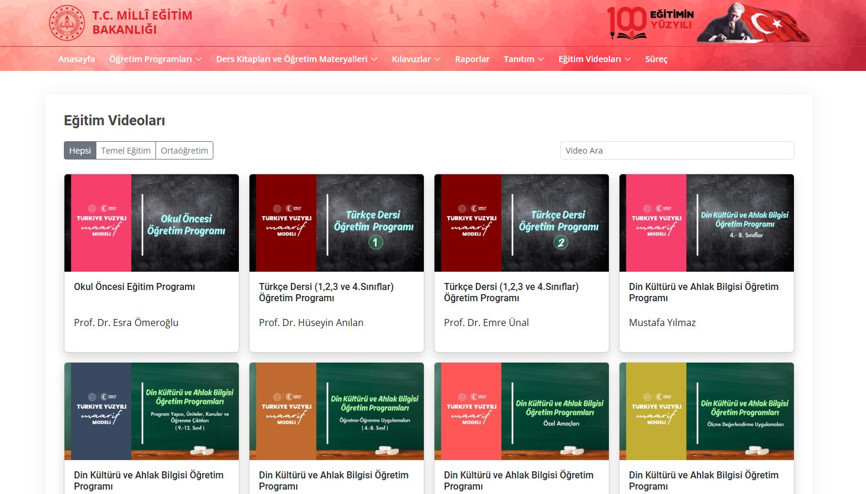Click the Atatürk and Turkish flag banner image

(753, 22)
